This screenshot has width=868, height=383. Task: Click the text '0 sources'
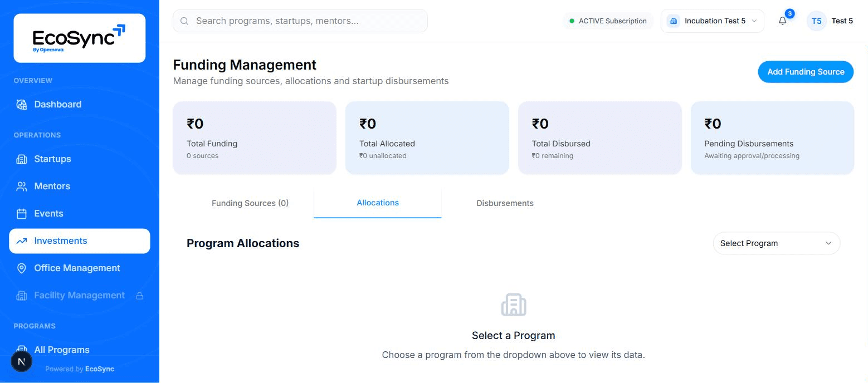tap(203, 156)
